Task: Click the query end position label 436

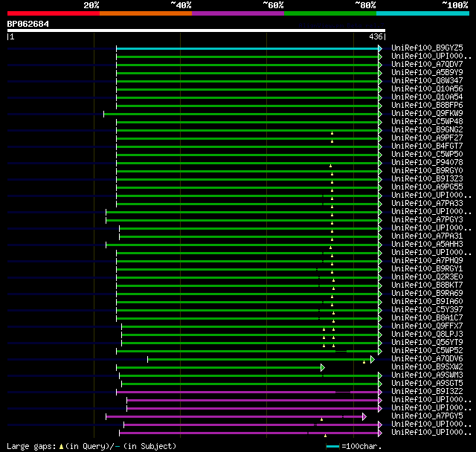Action: click(x=376, y=36)
